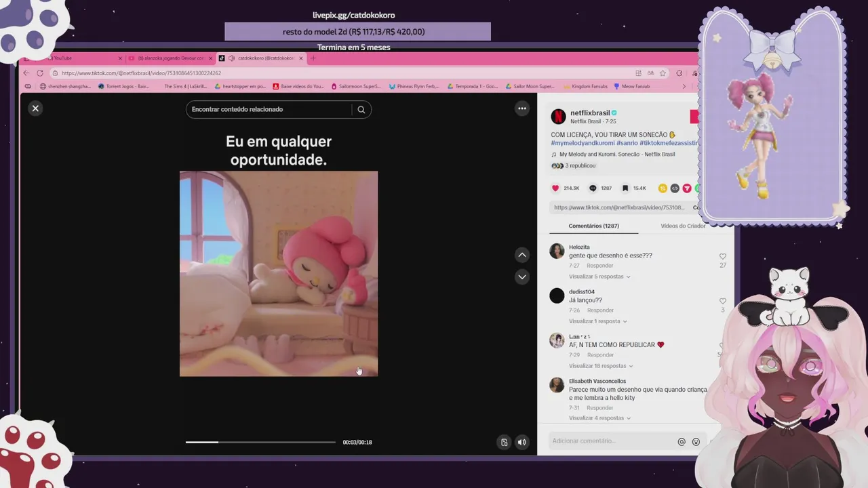Open the emoji picker in comment box

coord(696,442)
